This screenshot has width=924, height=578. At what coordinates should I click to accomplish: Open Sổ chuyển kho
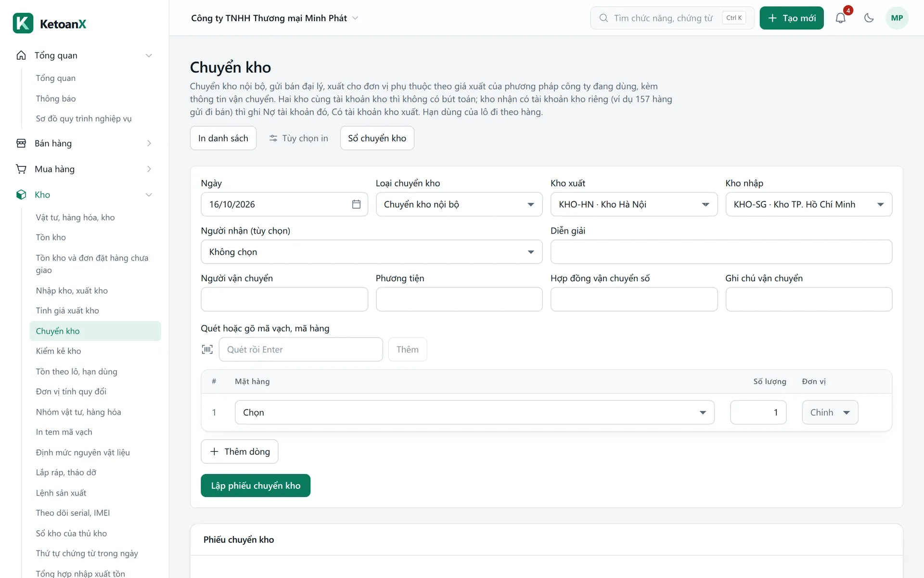[x=377, y=138]
